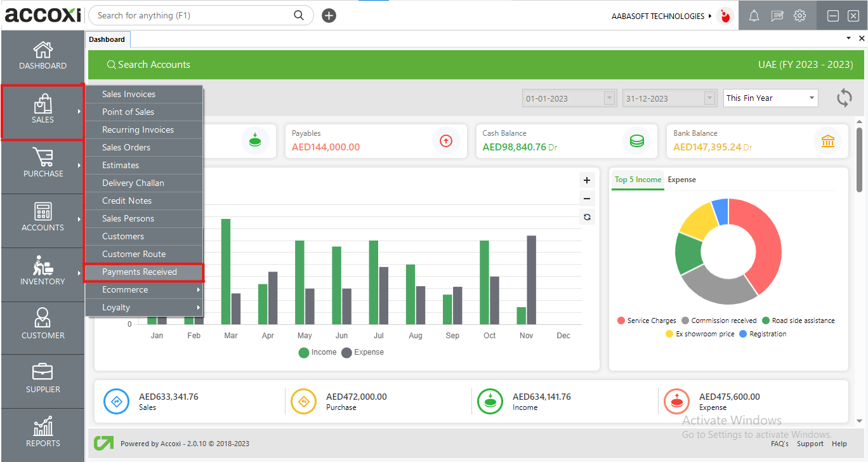Viewport: 868px width, 462px height.
Task: Click the notifications bell icon
Action: click(754, 16)
